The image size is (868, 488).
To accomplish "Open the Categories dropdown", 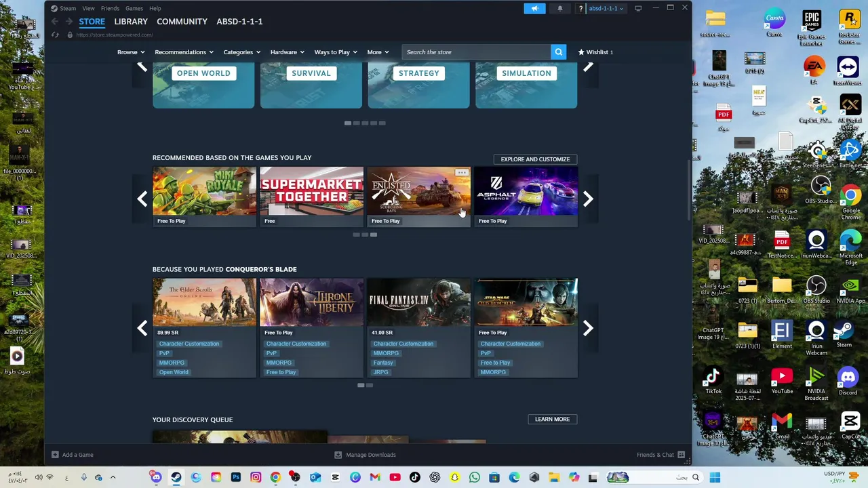I will (x=242, y=52).
